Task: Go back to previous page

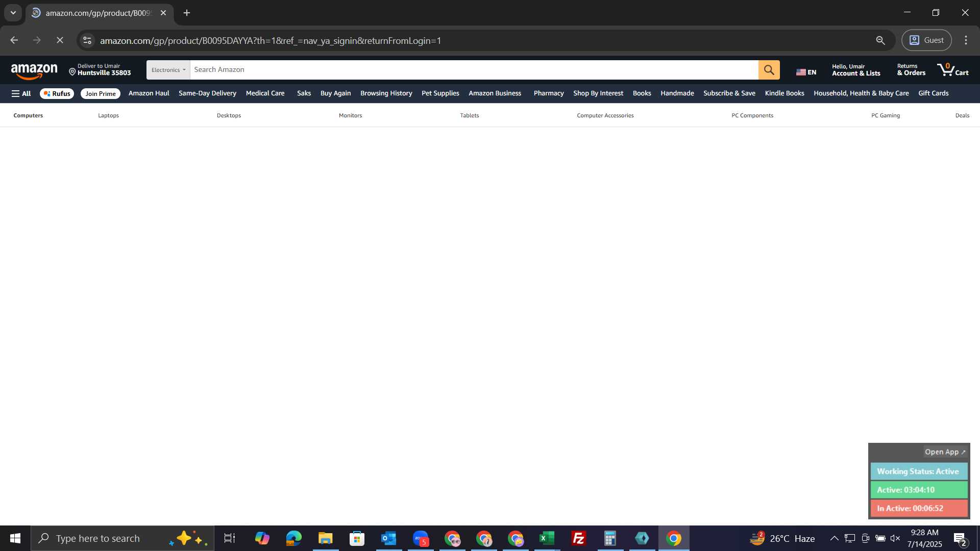Action: [x=14, y=40]
